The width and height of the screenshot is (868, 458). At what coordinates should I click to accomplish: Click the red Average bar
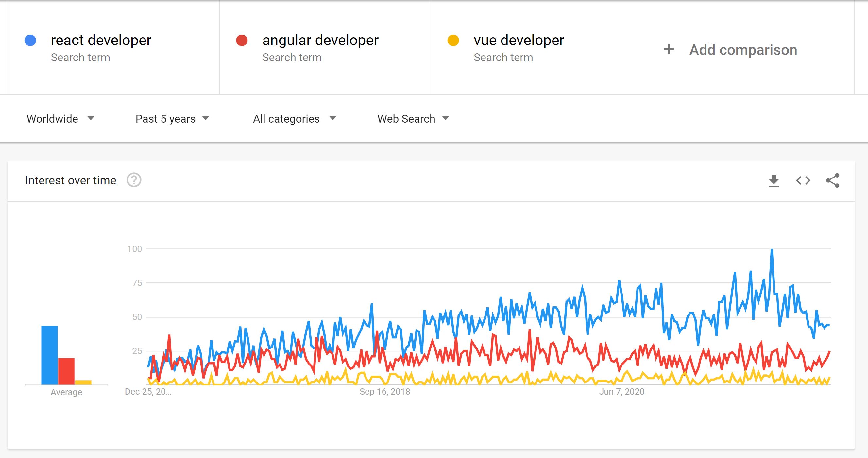pos(66,371)
